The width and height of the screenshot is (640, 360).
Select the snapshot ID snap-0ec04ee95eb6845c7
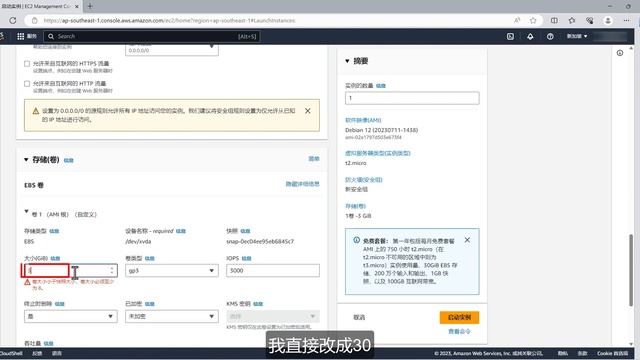pyautogui.click(x=260, y=242)
